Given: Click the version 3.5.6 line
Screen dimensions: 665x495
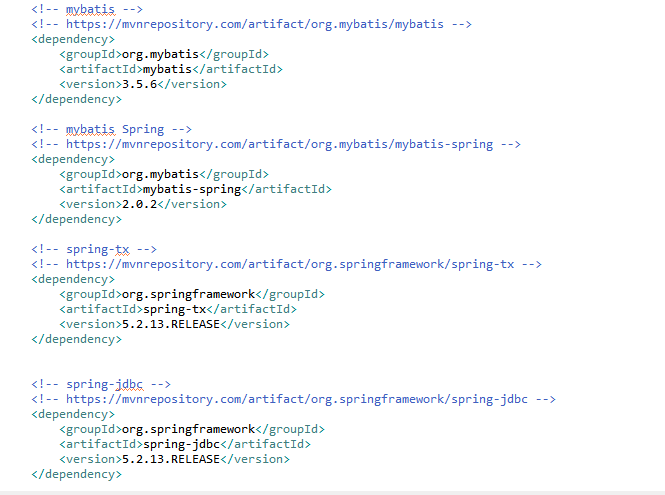Looking at the screenshot, I should point(143,84).
